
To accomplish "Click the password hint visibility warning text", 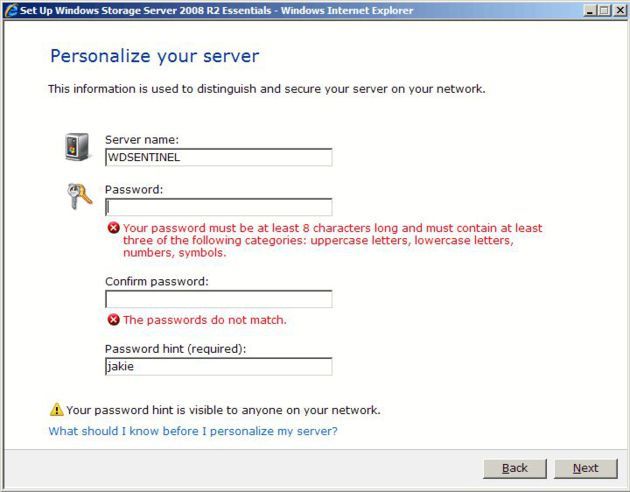I will (223, 410).
